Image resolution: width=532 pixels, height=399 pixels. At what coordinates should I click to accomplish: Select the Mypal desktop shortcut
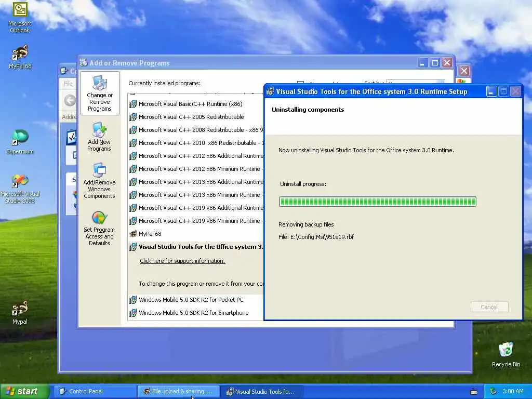pos(20,312)
